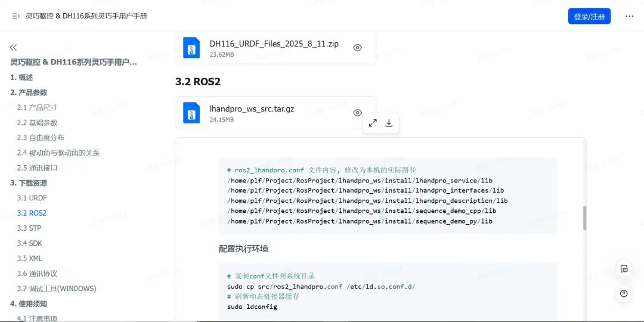Image resolution: width=644 pixels, height=322 pixels.
Task: Open 3.1 URDF in outline
Action: tap(32, 198)
